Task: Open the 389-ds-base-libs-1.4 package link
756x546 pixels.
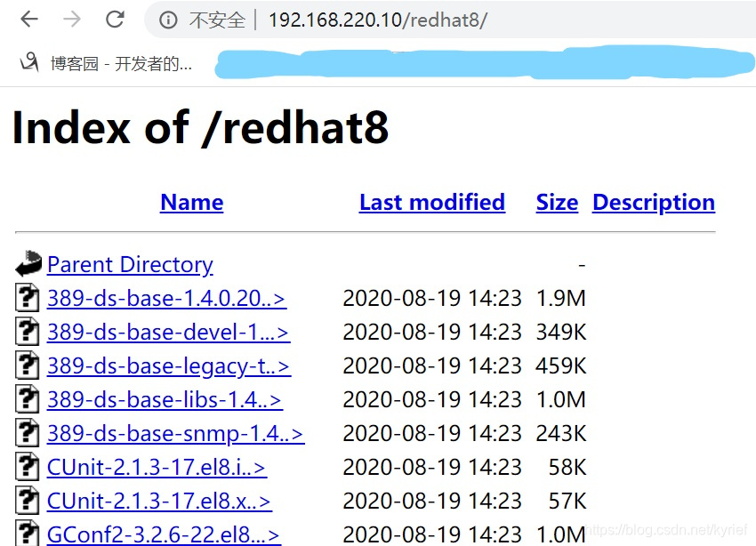Action: click(165, 399)
